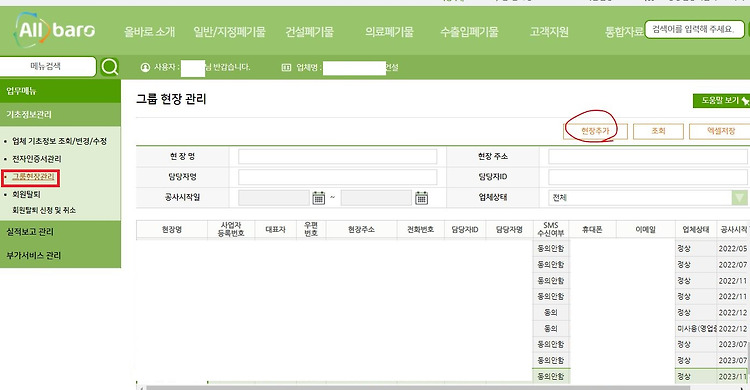Click the 도움말 보기 button
750x390 pixels.
(x=721, y=100)
